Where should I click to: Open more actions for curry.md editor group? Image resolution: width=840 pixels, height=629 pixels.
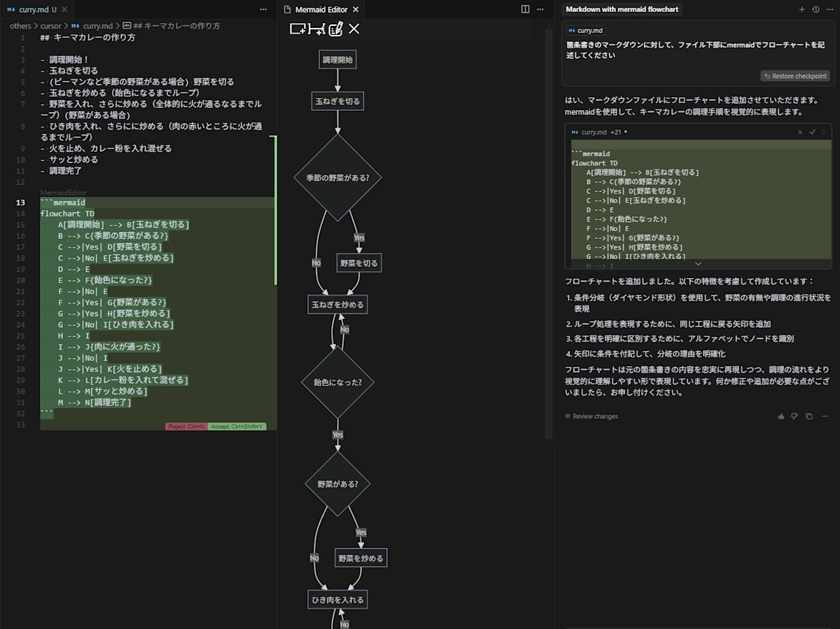click(x=263, y=9)
